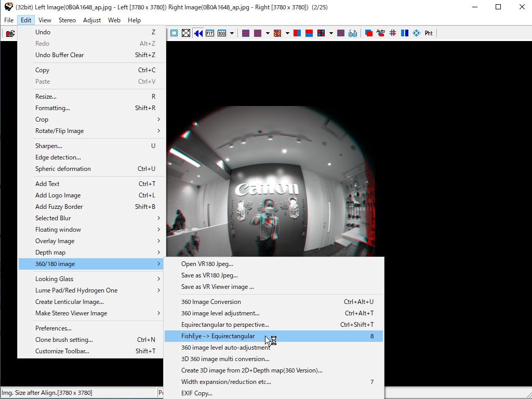Select the side-by-side red/blue icon
Screen dimensions: 532x399
click(297, 33)
